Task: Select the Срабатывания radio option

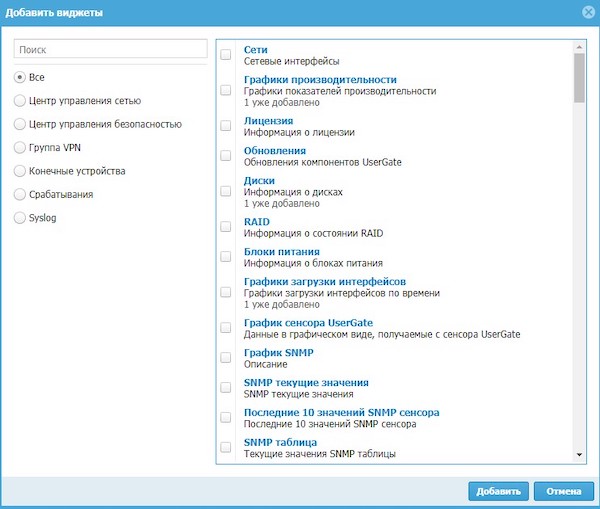Action: [x=20, y=194]
